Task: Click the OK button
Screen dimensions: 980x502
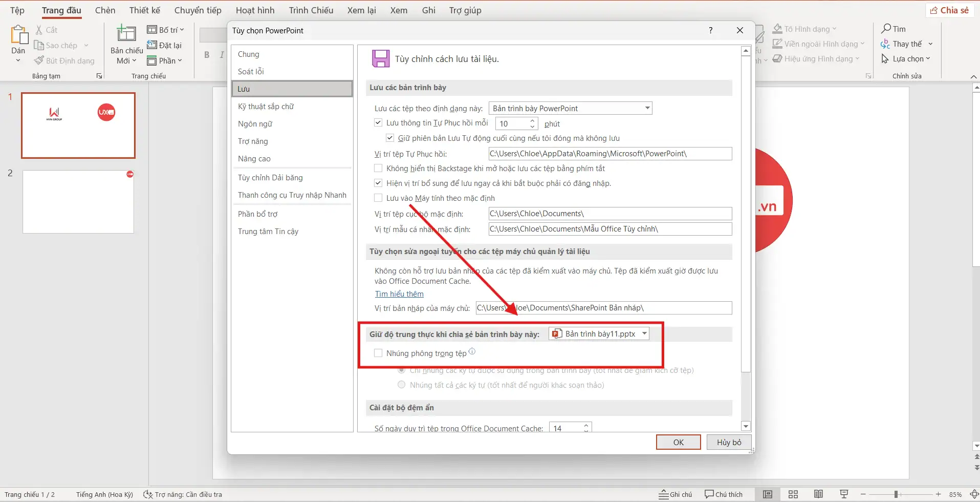Action: click(x=678, y=442)
